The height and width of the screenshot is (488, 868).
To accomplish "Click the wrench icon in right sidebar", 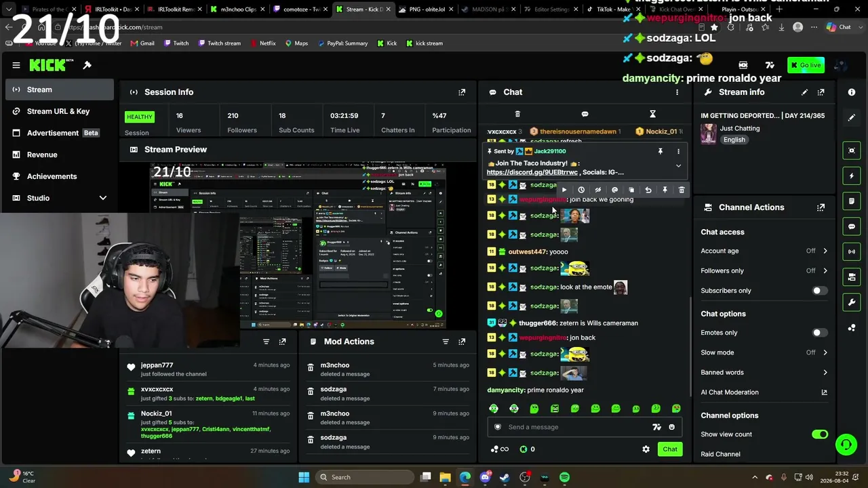I will pos(852,302).
